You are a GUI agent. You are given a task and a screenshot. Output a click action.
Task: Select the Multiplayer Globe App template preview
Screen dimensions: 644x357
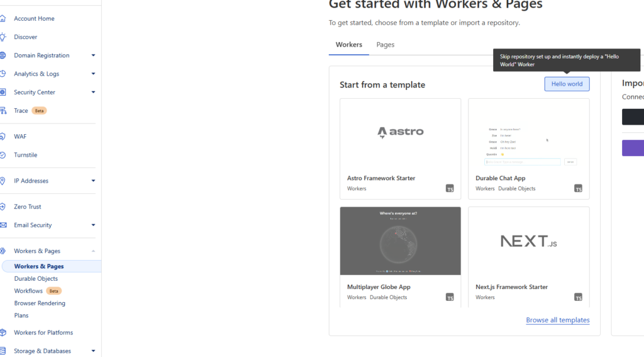400,241
